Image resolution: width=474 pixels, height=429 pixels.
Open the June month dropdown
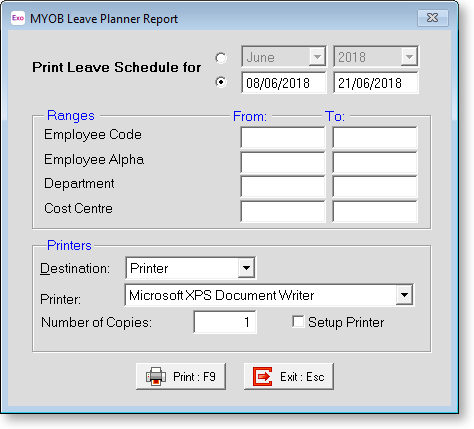(x=317, y=57)
